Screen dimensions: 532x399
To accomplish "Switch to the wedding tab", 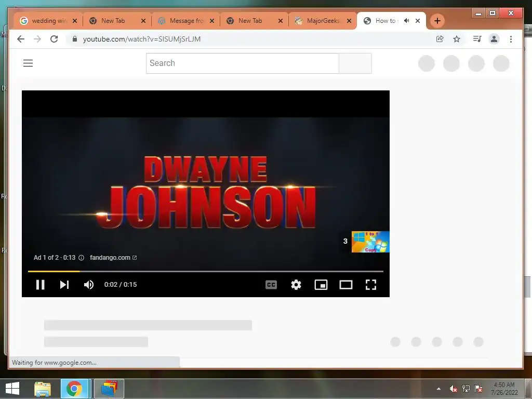I will pyautogui.click(x=48, y=21).
